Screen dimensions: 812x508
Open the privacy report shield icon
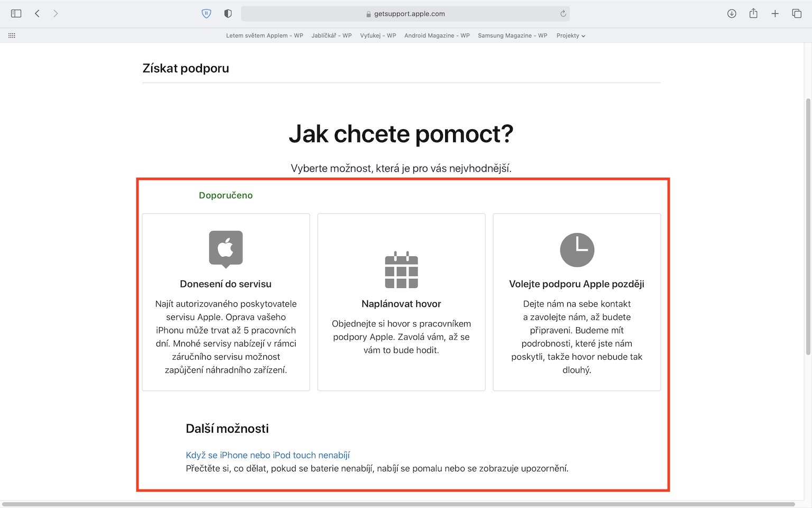pos(228,14)
